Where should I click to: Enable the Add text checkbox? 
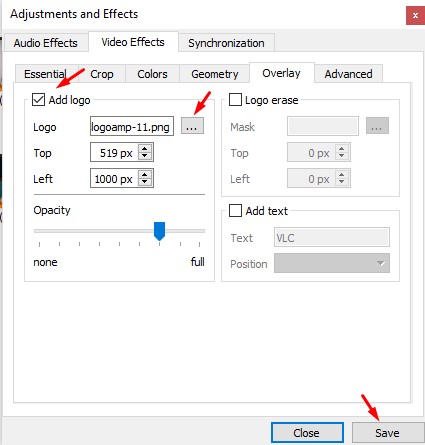pyautogui.click(x=235, y=211)
